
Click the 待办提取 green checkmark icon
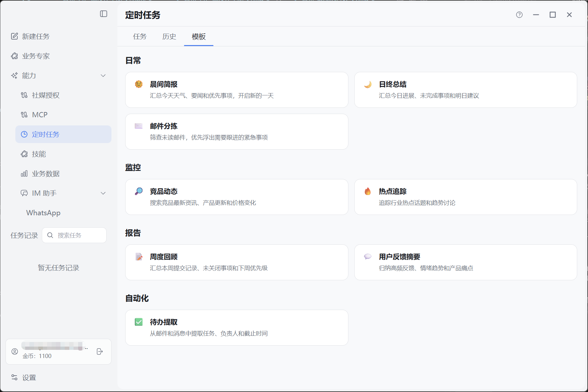(139, 322)
